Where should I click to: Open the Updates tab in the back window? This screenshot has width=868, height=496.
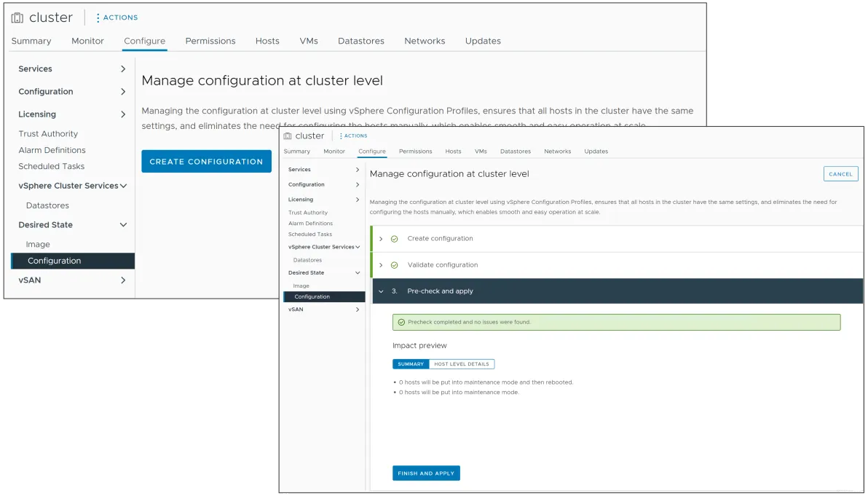click(483, 41)
